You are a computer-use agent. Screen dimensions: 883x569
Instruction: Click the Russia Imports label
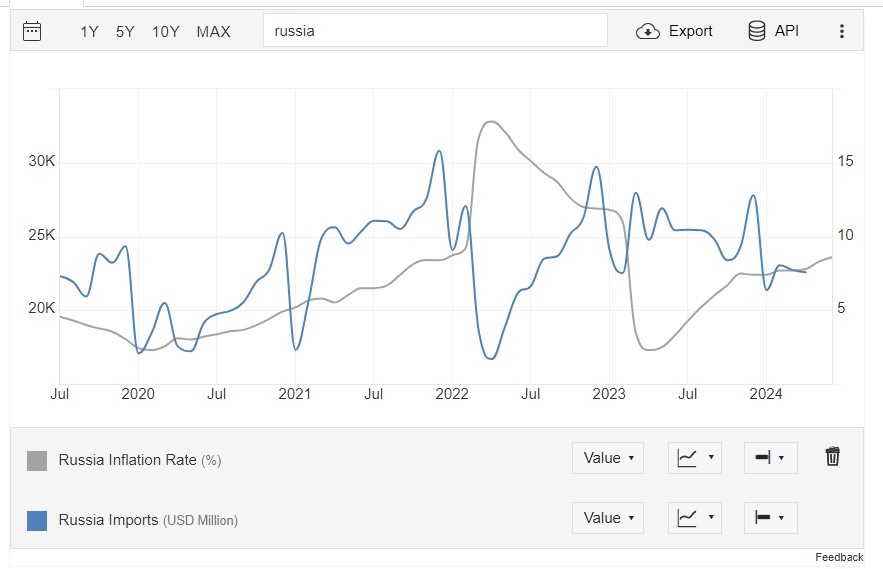pyautogui.click(x=108, y=520)
